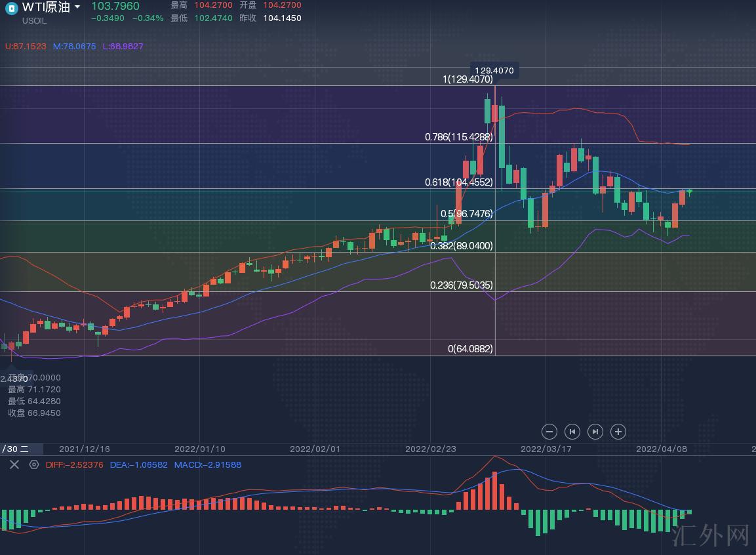This screenshot has height=555, width=756.
Task: Click date axis label 2022/02/23
Action: (431, 449)
